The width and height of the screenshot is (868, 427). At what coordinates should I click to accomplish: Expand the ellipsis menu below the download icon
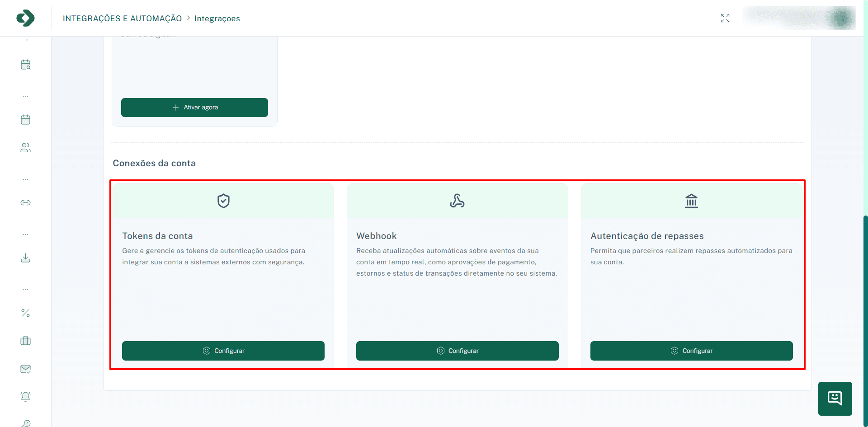25,289
